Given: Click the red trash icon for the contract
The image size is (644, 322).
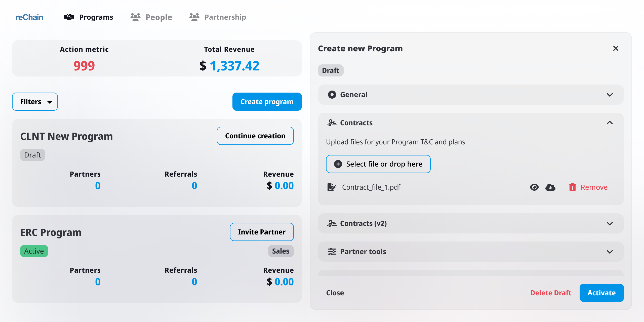Looking at the screenshot, I should coord(572,187).
